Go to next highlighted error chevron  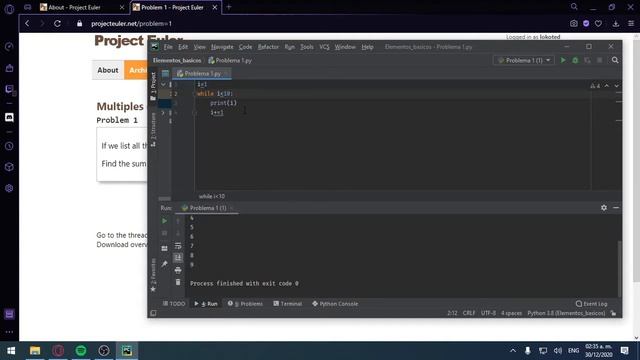click(x=616, y=86)
